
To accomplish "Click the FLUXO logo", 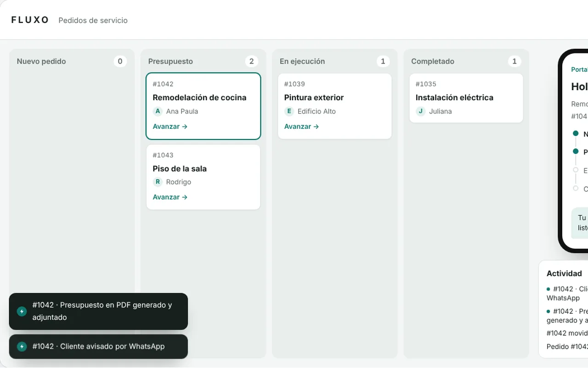I will click(x=30, y=20).
